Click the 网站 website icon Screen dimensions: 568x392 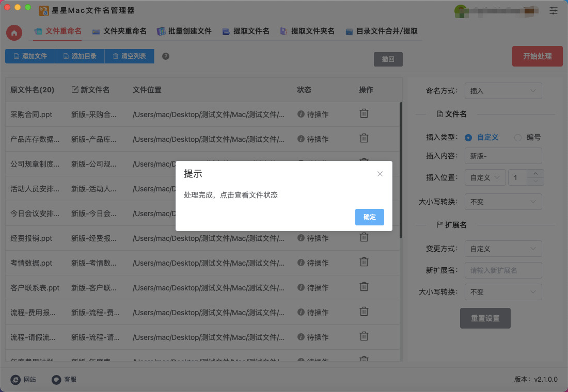[15, 380]
